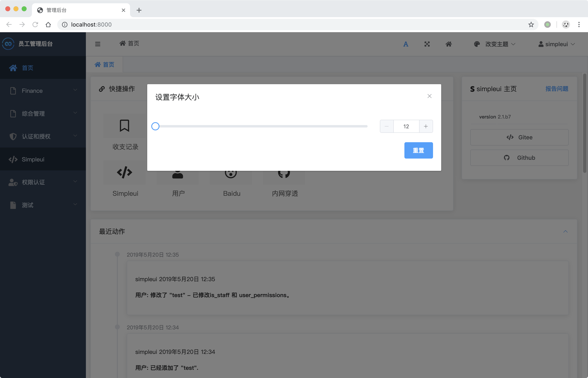Toggle fullscreen with the expand icon
The image size is (588, 378).
pos(427,44)
